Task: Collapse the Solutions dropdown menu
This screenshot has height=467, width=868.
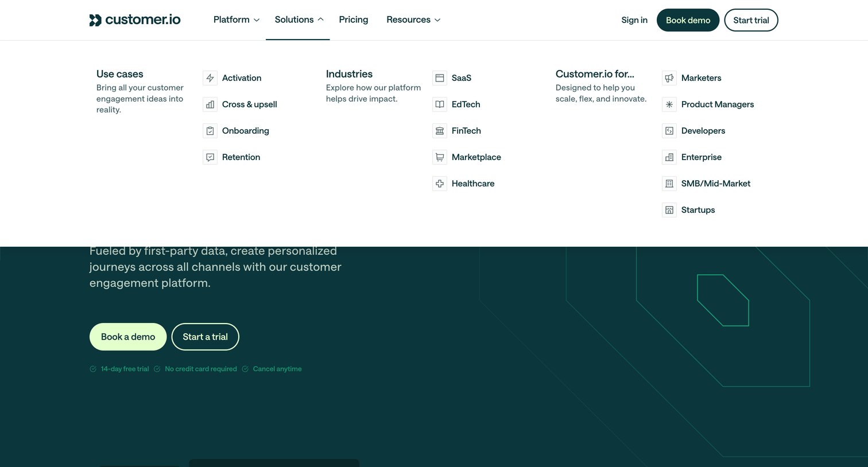Action: click(x=299, y=20)
